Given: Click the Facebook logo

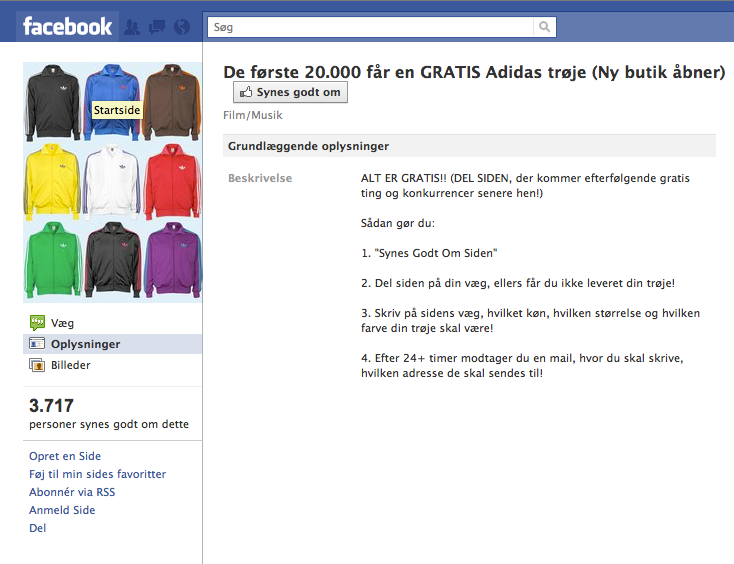Looking at the screenshot, I should coord(67,26).
